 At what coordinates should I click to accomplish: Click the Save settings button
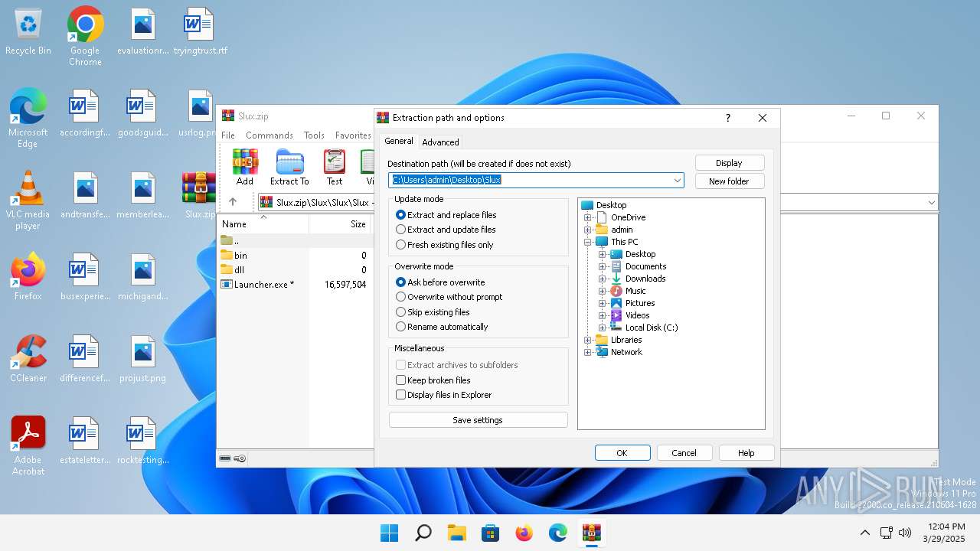[478, 420]
